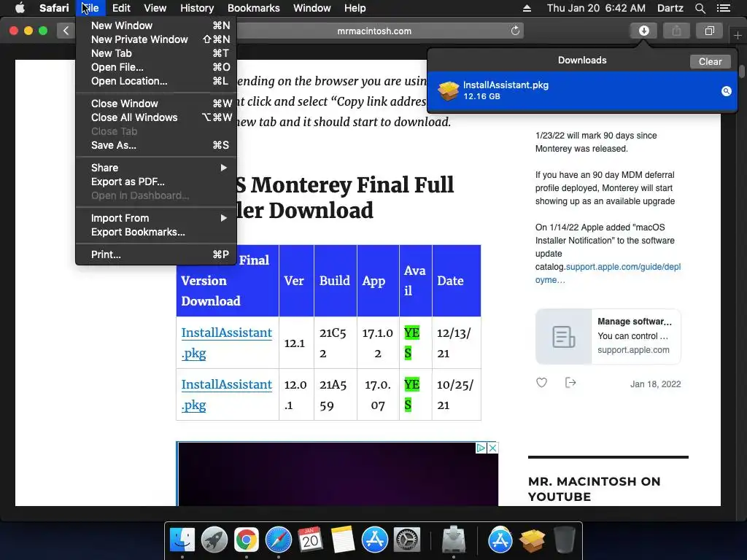Click the Share toolbar button
Screen dimensions: 747x560
pyautogui.click(x=676, y=31)
